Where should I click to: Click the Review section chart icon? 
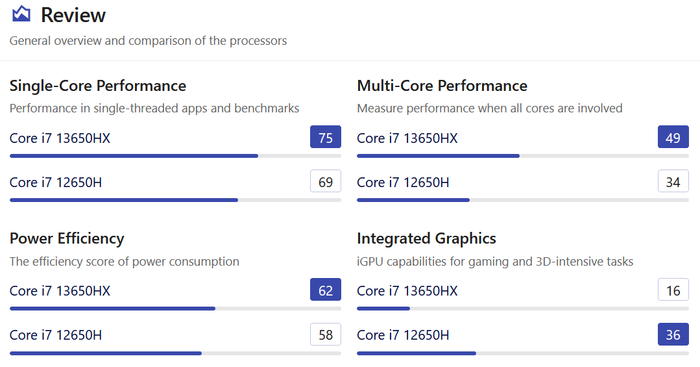click(x=21, y=14)
